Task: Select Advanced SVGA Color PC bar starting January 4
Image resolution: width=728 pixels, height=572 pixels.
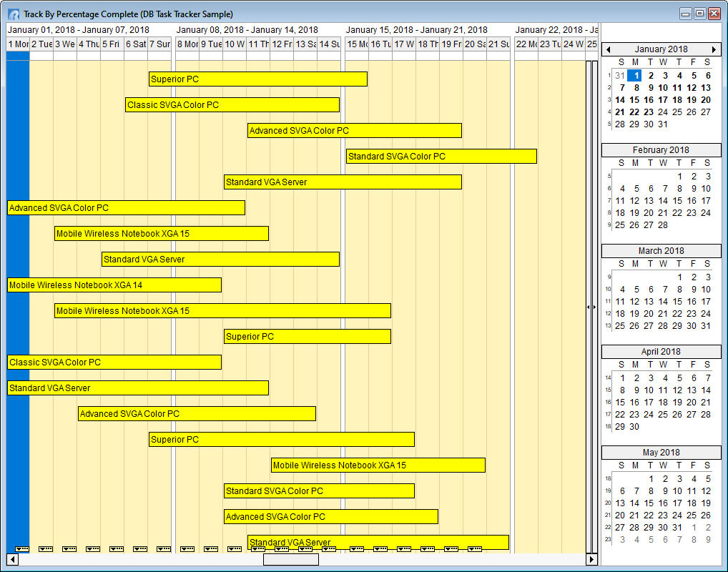Action: tap(197, 414)
